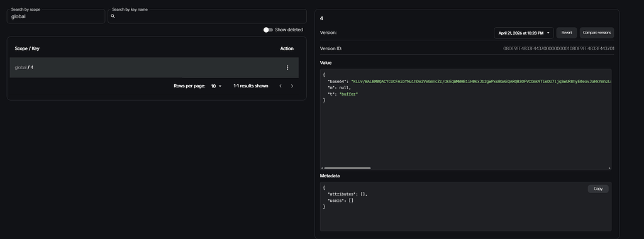Open the version date dropdown April 21, 2026
This screenshot has width=644, height=239.
coord(524,33)
